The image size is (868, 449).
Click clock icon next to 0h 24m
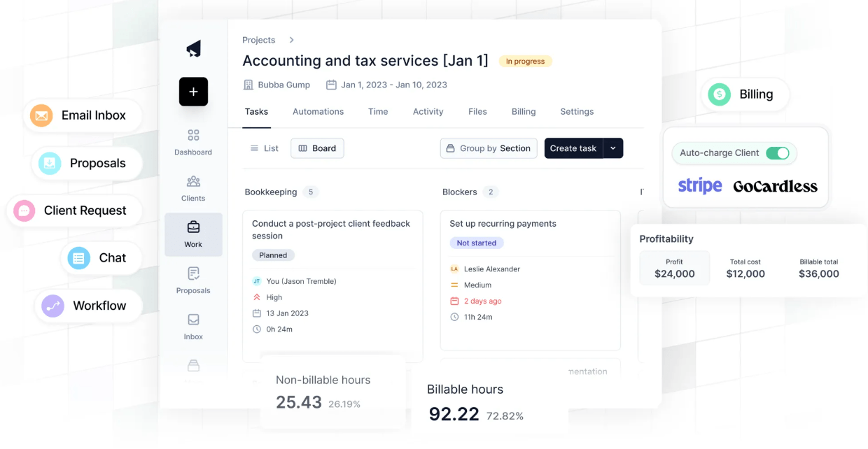pos(256,329)
